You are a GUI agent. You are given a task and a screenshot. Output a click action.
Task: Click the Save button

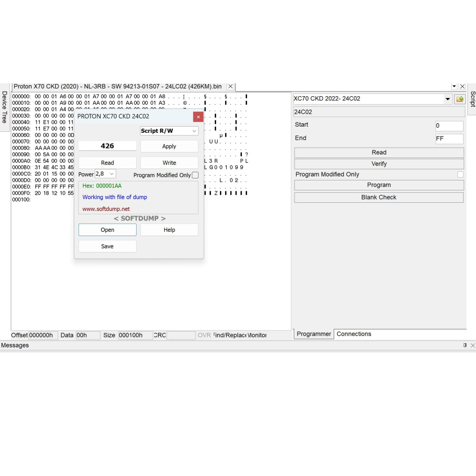click(x=108, y=246)
